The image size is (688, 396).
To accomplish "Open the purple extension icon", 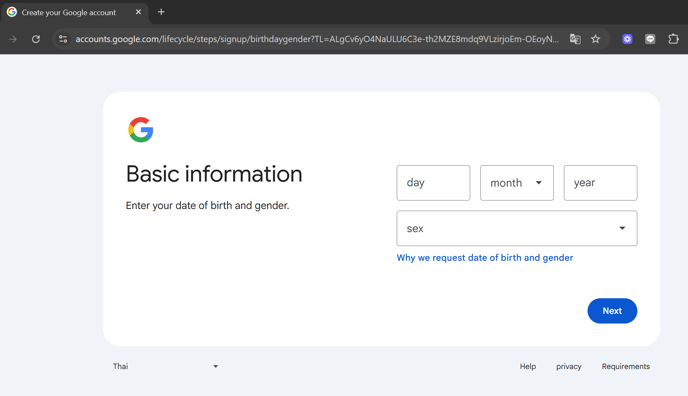I will (627, 39).
